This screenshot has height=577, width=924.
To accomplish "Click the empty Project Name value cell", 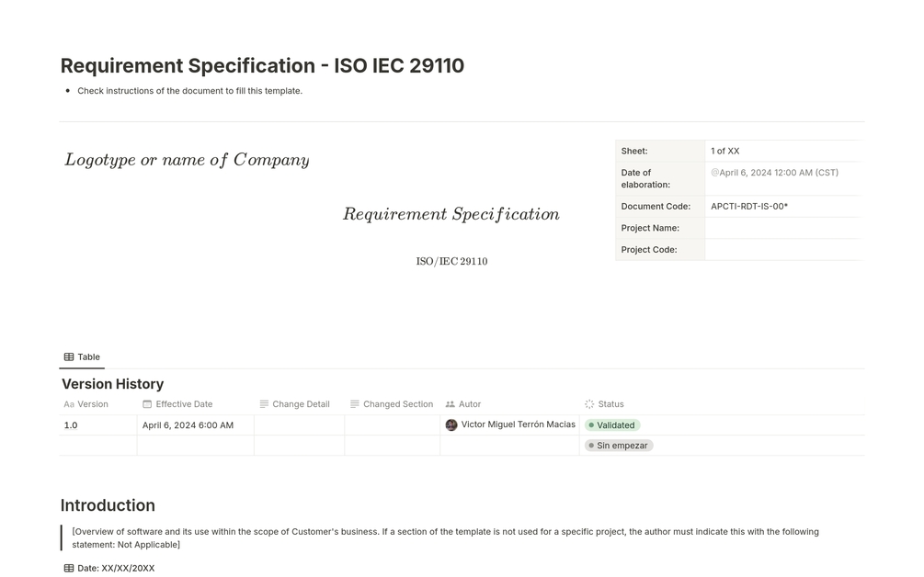I will click(782, 228).
